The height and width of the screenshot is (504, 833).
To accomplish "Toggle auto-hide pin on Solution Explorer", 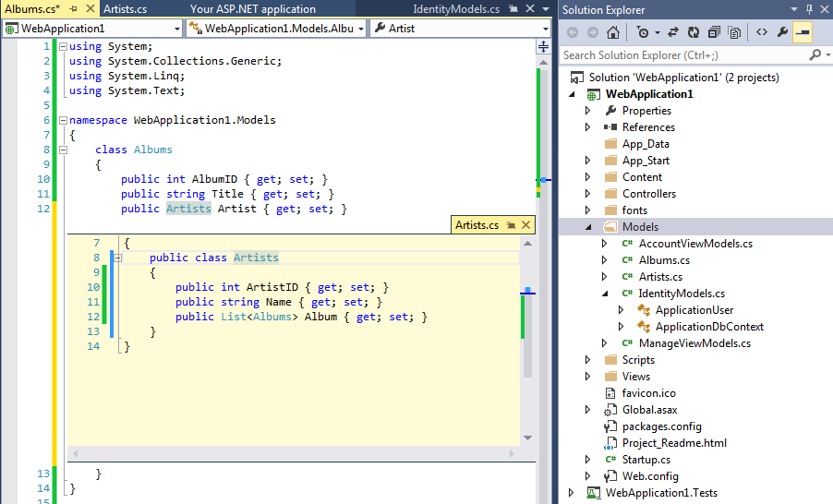I will coord(809,9).
